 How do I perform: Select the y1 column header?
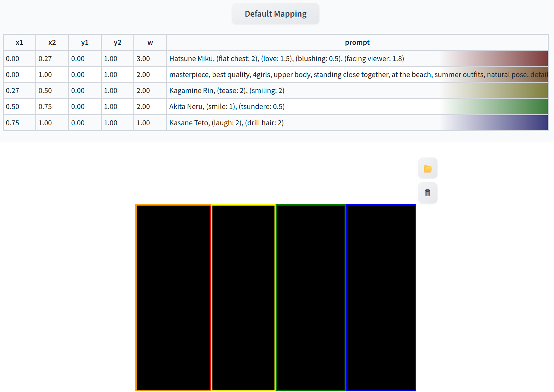pyautogui.click(x=85, y=42)
